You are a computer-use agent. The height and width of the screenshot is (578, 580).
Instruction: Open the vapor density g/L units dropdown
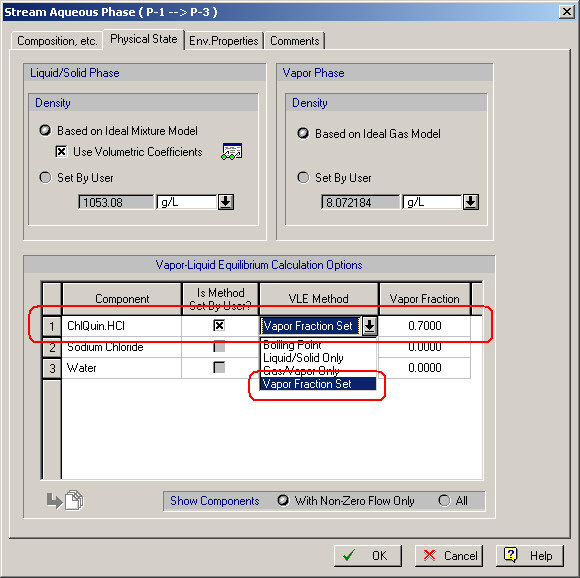click(471, 202)
